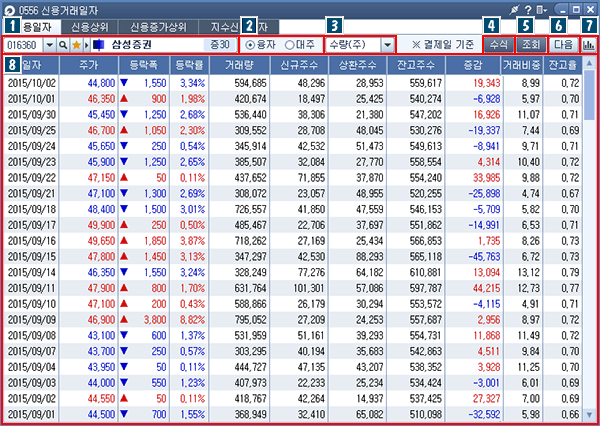600x426 pixels.
Task: Click the 잔고주수 column header
Action: tap(416, 65)
